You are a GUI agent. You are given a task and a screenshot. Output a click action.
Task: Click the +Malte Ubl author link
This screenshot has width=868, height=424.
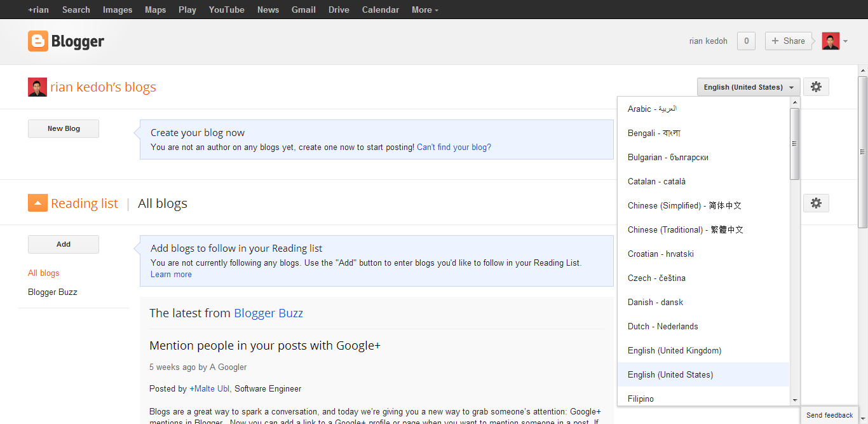209,388
